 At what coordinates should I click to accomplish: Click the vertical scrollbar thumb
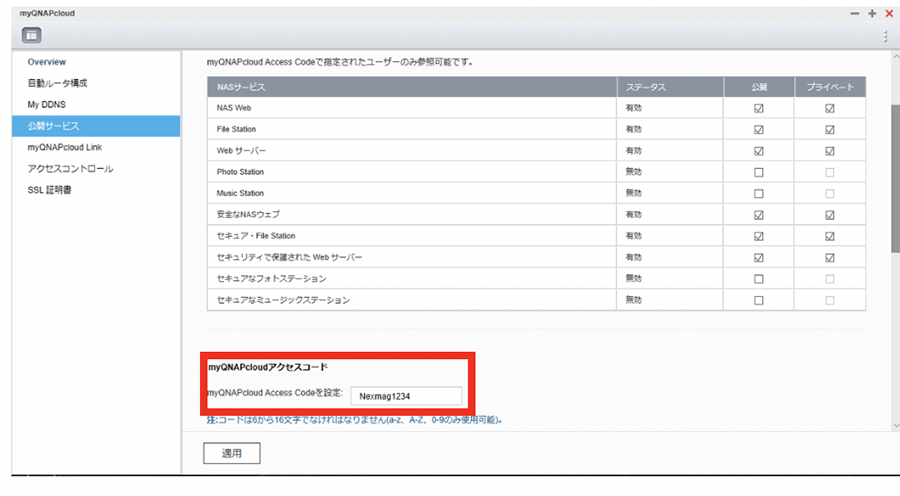(x=895, y=179)
